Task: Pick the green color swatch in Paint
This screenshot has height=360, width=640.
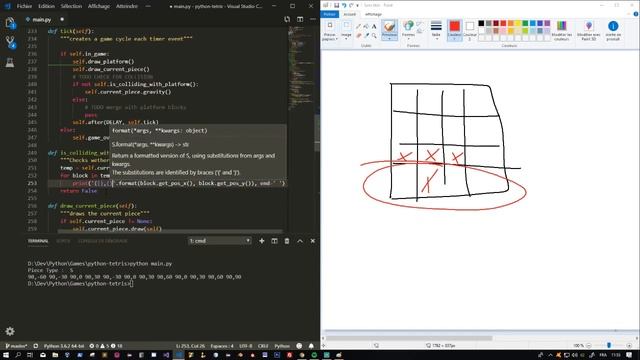Action: [x=525, y=23]
